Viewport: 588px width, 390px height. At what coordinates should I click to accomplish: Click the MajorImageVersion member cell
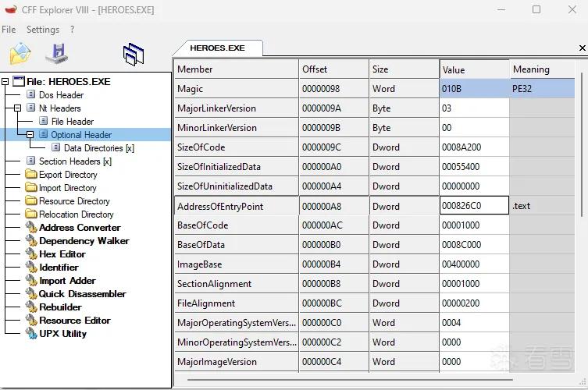click(x=237, y=361)
